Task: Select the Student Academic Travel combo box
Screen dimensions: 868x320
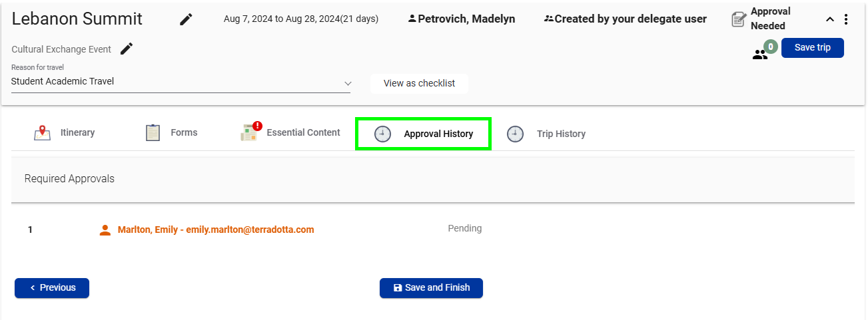Action: [x=181, y=82]
